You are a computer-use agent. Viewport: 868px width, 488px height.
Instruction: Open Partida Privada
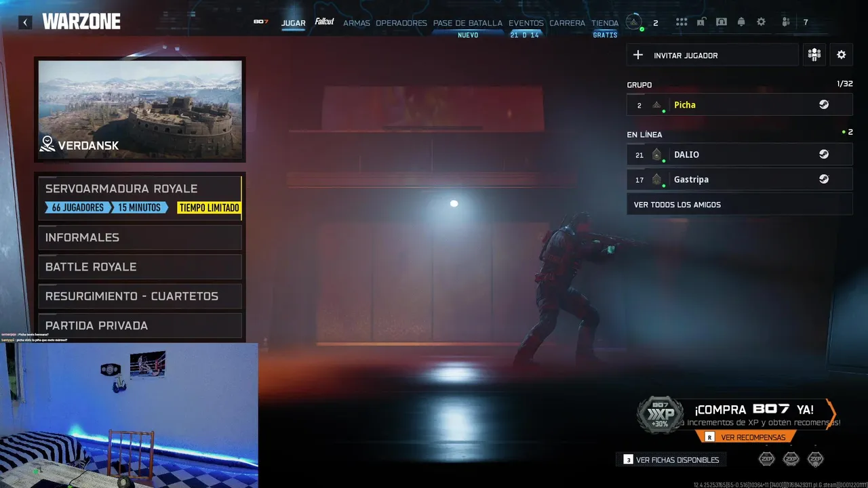tap(140, 325)
